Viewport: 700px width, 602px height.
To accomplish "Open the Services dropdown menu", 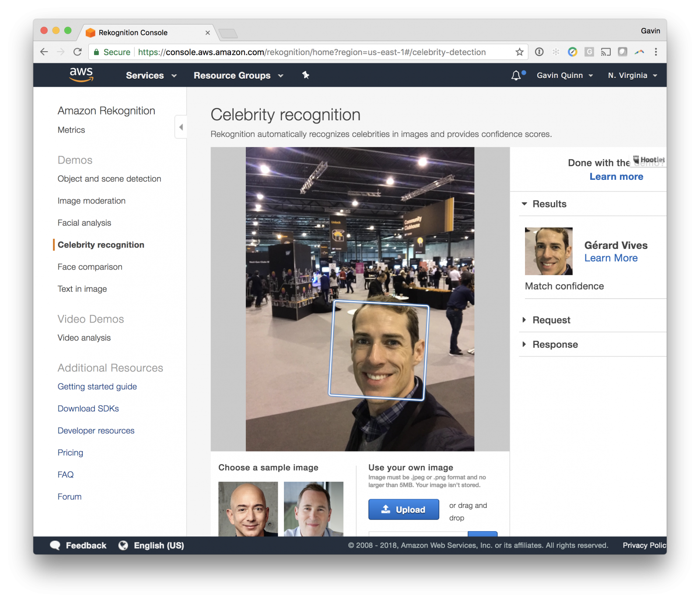I will (151, 75).
